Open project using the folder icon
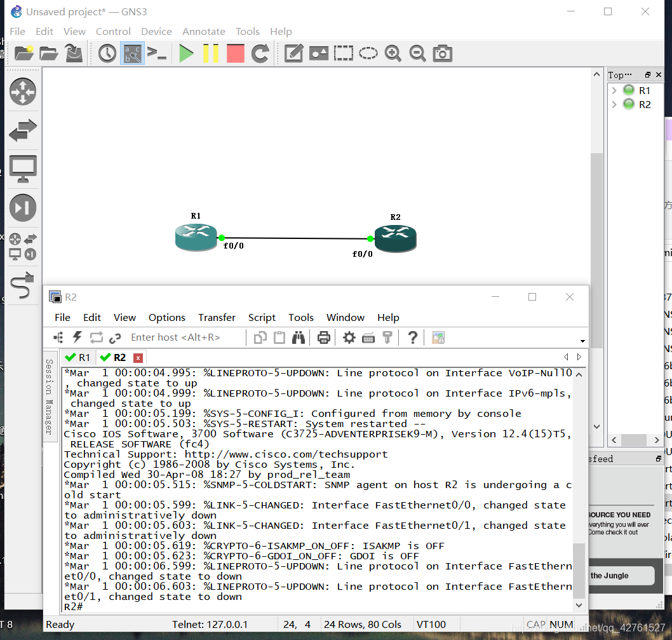Screen dimensions: 672x640 click(48, 53)
